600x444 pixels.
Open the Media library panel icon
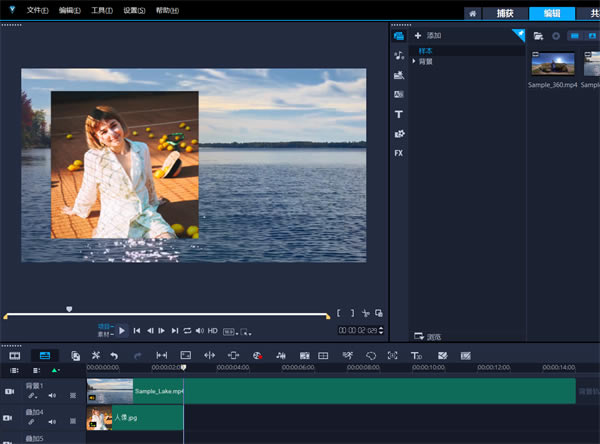coord(399,36)
